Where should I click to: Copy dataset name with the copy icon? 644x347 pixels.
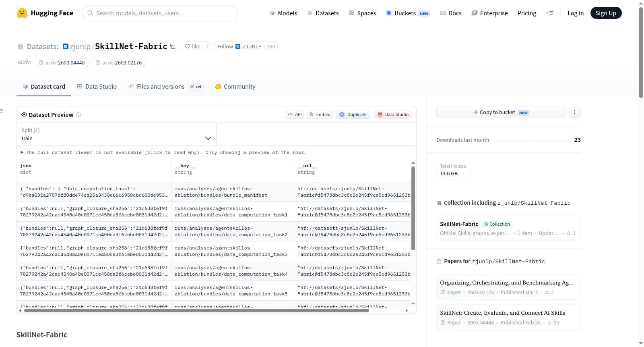(x=173, y=46)
